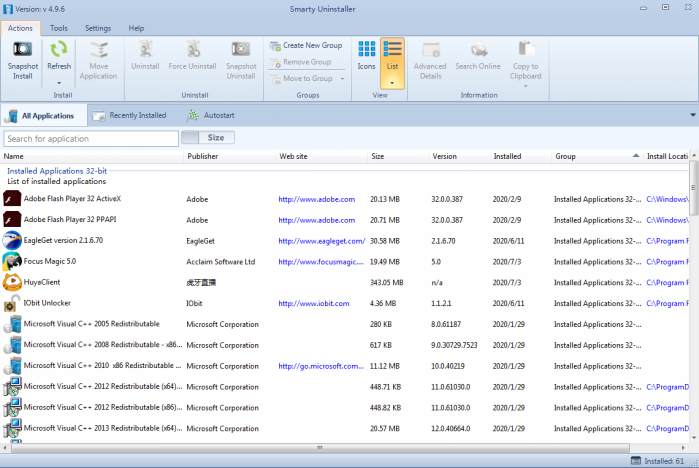Click the Copy to Clipboard icon
699x468 pixels.
pos(526,49)
